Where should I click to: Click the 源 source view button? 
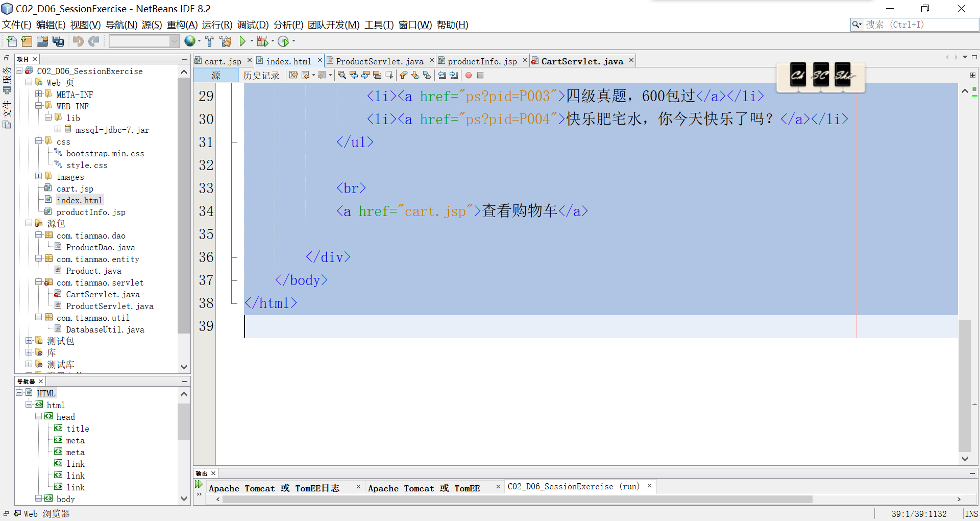tap(216, 75)
